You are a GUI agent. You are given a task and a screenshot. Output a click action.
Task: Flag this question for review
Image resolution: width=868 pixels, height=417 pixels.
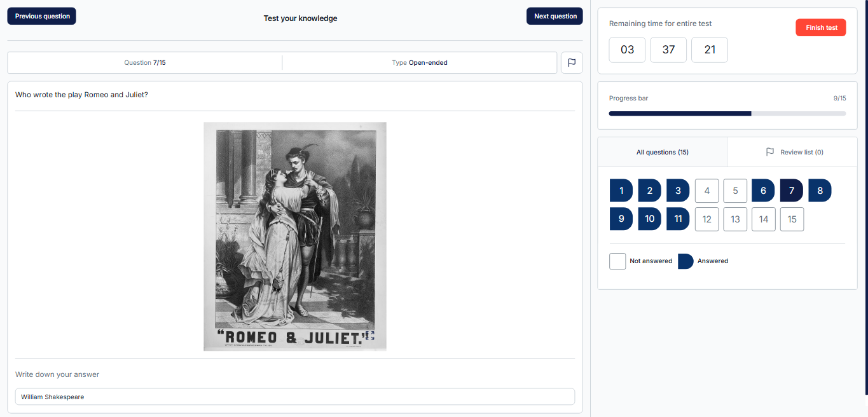point(571,63)
